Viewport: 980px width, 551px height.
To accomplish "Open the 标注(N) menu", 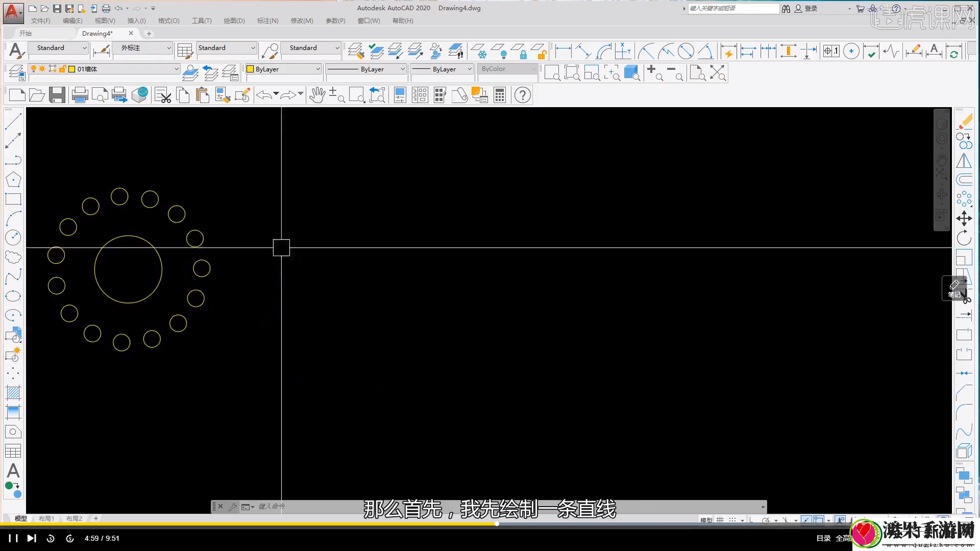I will click(268, 21).
